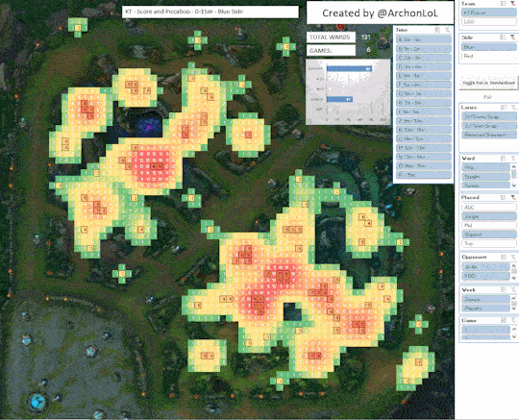Select Time slot F. 5m - 6m
Image resolution: width=519 pixels, height=420 pixels.
click(x=424, y=85)
